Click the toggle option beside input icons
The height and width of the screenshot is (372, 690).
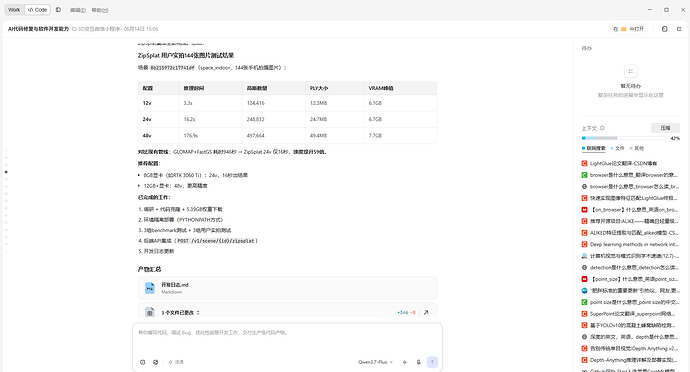176,362
